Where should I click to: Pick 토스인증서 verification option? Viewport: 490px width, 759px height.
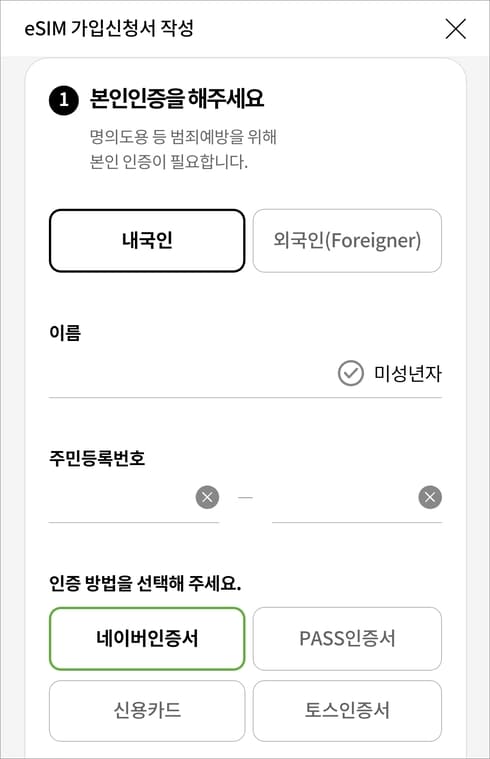point(347,711)
